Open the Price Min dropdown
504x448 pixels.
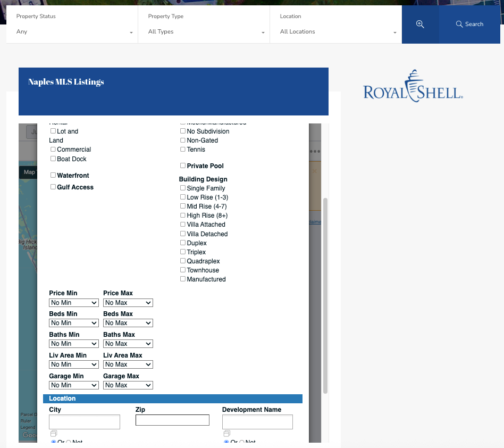coord(74,303)
